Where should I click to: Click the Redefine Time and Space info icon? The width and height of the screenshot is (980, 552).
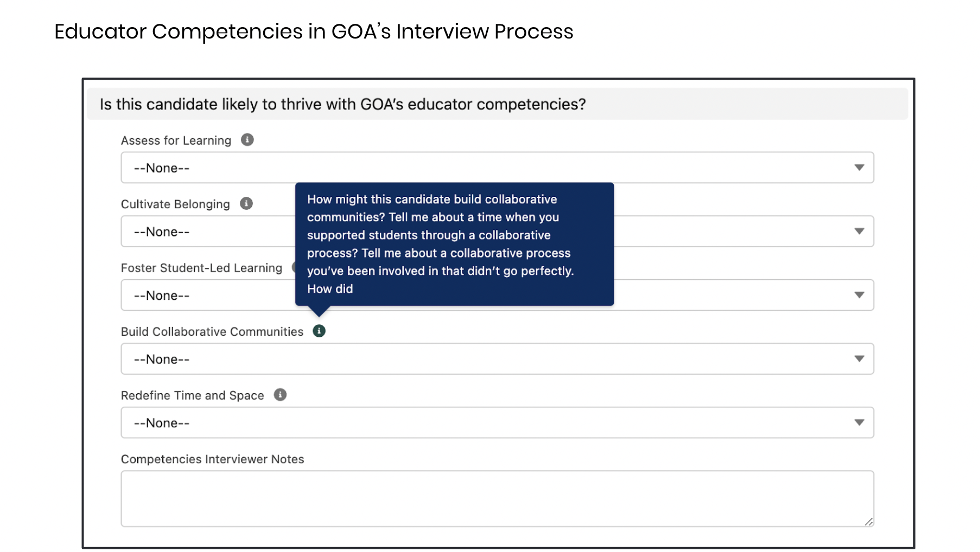[280, 395]
